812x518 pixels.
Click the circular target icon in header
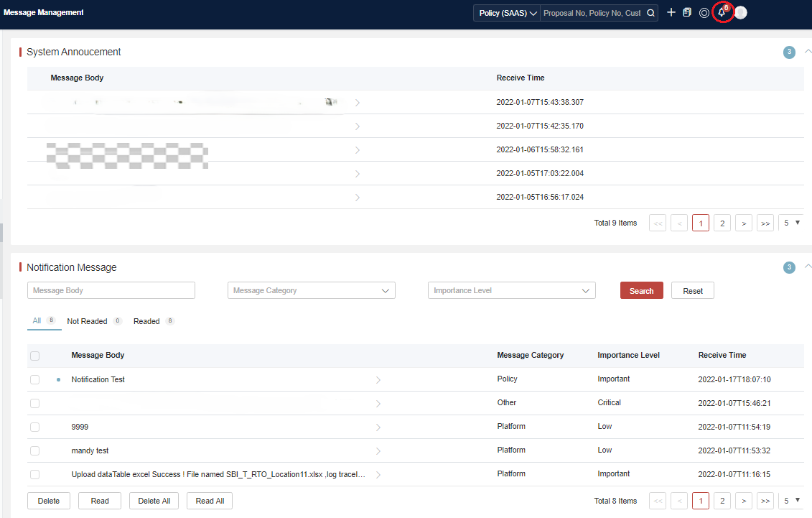click(x=704, y=12)
